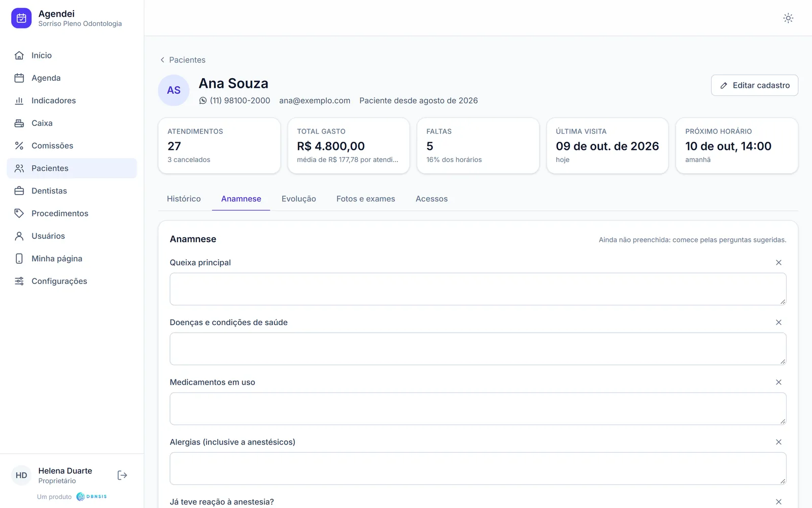Click the Configurações sliders icon
The image size is (812, 508).
19,281
